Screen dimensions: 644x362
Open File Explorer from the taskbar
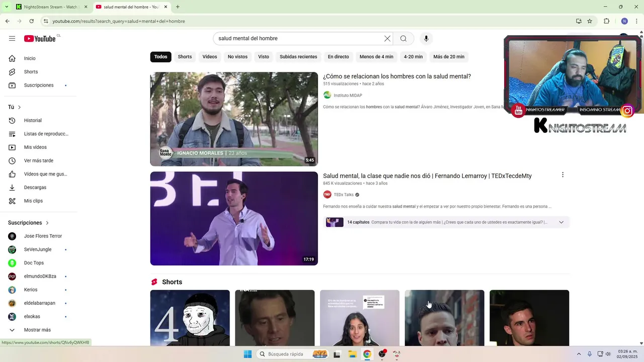352,354
